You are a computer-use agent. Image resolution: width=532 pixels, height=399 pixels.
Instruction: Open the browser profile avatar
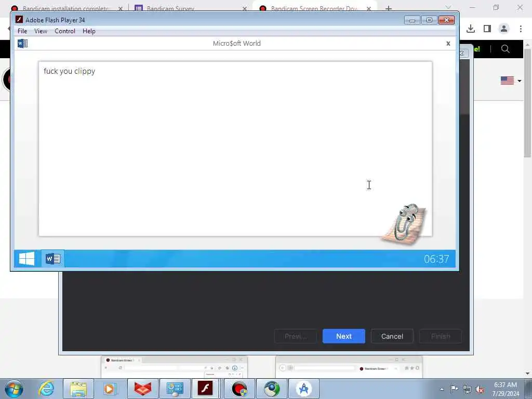click(504, 29)
